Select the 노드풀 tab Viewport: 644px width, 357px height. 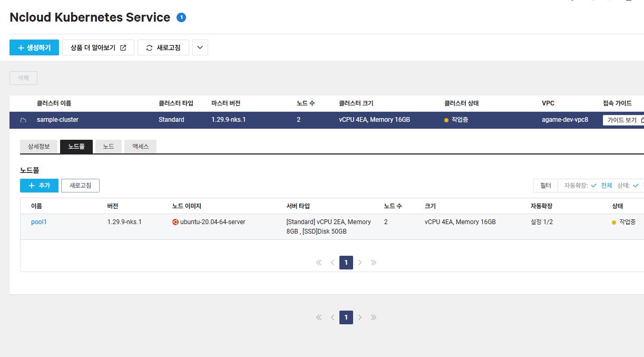click(x=76, y=147)
